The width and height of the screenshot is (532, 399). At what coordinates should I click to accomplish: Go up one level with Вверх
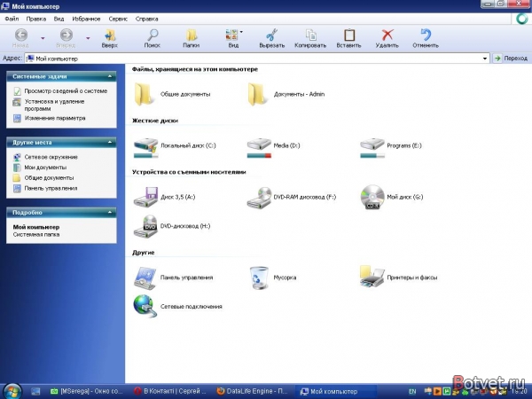110,35
